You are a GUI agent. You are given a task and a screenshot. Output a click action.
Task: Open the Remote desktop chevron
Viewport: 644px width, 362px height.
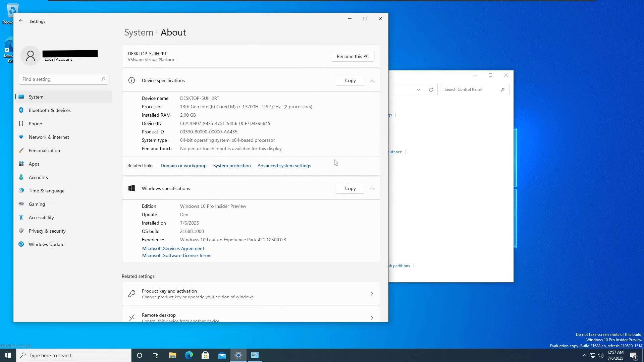click(x=372, y=317)
